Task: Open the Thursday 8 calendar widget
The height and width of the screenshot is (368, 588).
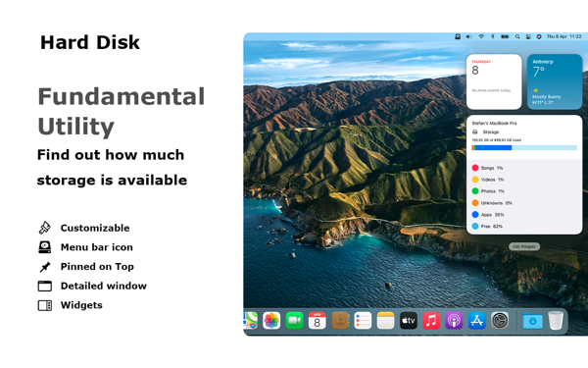Action: click(494, 81)
